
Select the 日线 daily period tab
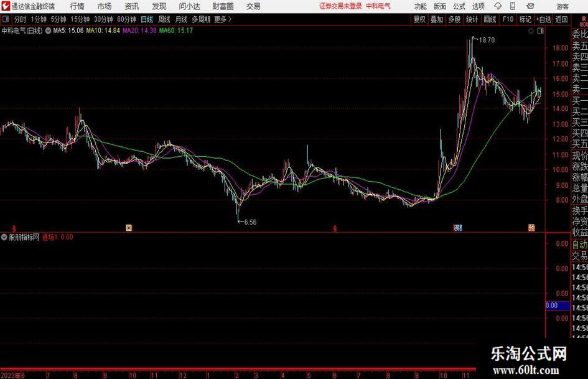point(147,19)
